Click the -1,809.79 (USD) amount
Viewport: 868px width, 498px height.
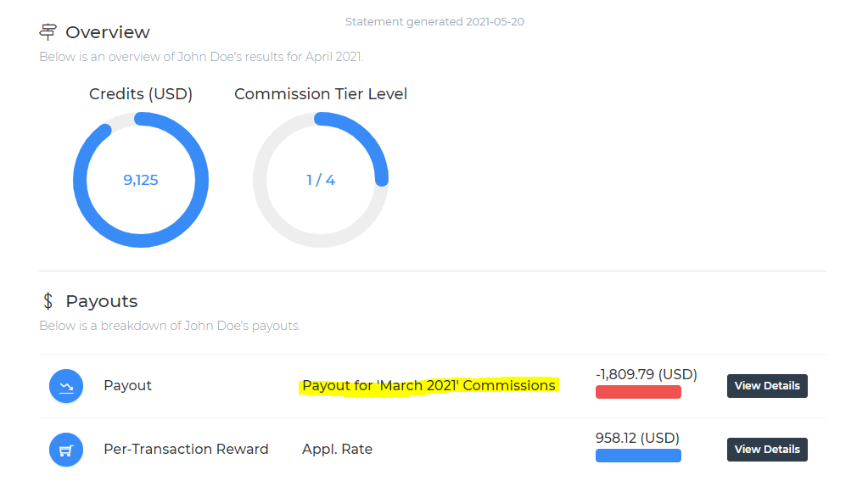(x=646, y=375)
